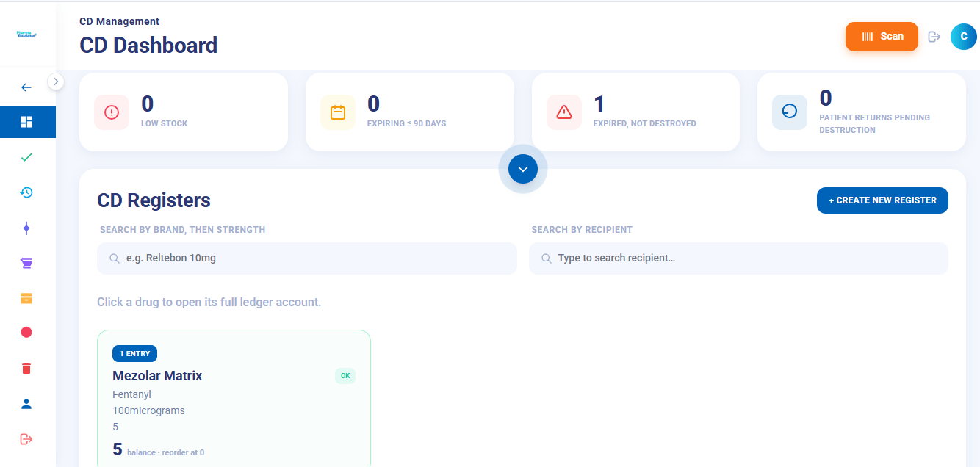This screenshot has height=467, width=980.
Task: Open the blue user profile sidebar icon
Action: point(26,404)
